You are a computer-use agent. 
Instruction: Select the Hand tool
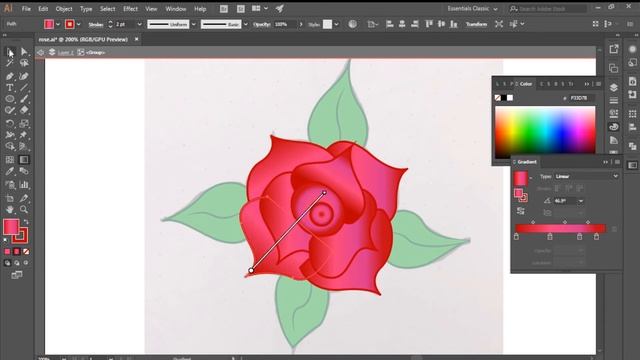(x=10, y=210)
